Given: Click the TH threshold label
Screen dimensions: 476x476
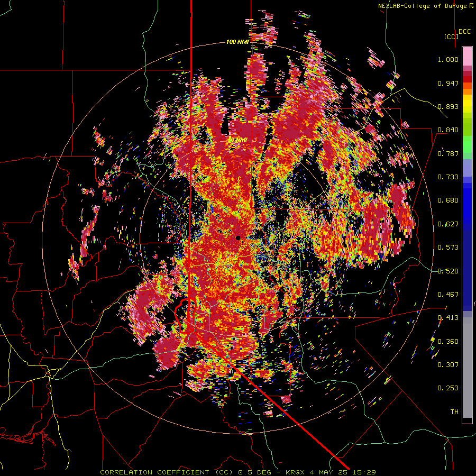Looking at the screenshot, I should pos(454,412).
